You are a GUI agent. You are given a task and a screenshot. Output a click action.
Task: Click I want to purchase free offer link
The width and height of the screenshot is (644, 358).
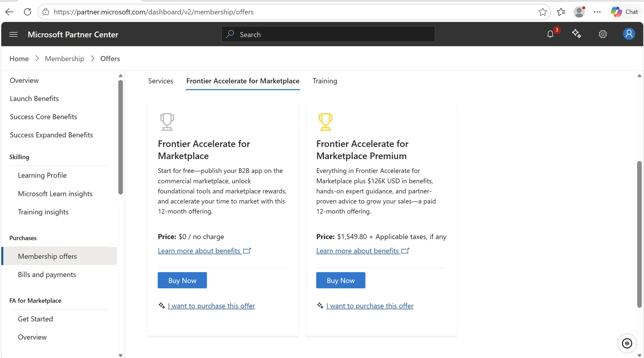(211, 306)
